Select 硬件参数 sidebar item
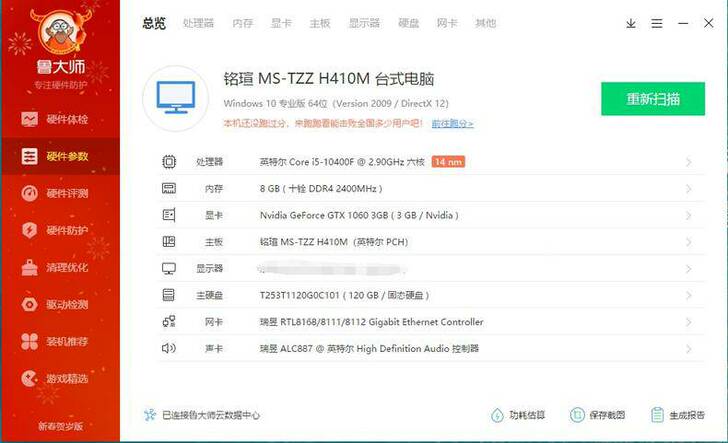Image resolution: width=728 pixels, height=443 pixels. [x=60, y=156]
